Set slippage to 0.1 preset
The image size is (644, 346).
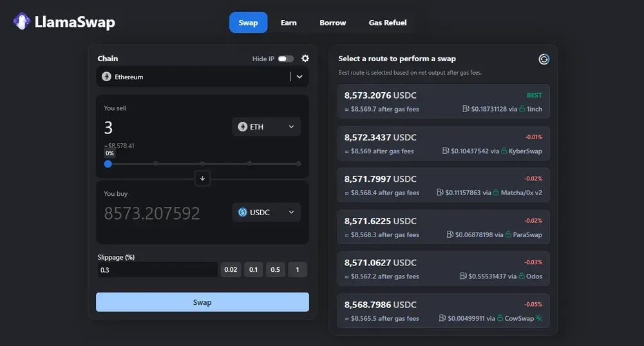253,269
